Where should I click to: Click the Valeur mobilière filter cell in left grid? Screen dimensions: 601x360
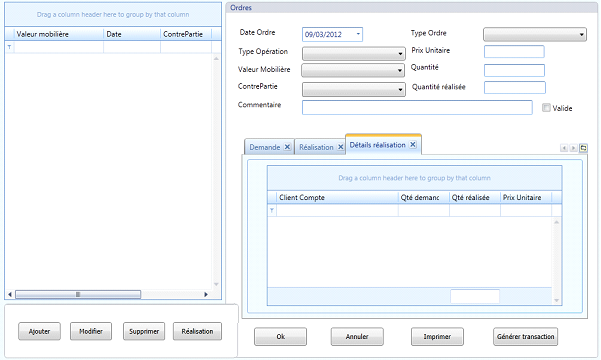(x=59, y=47)
